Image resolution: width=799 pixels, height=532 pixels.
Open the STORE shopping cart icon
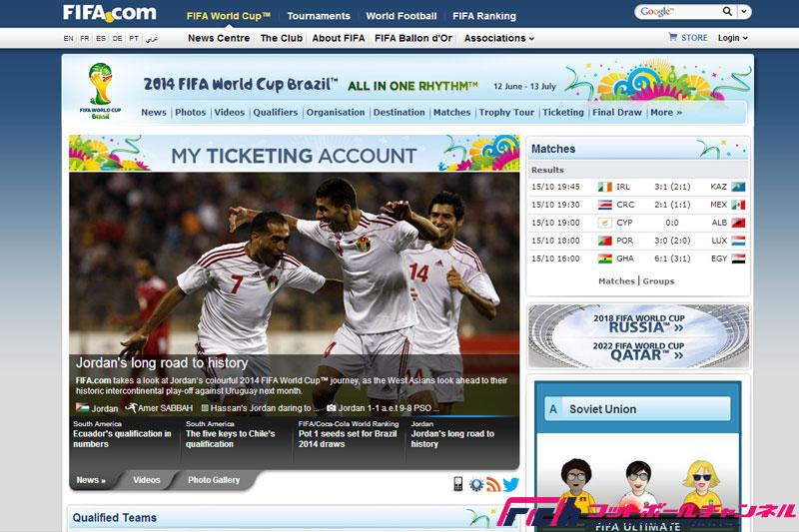pos(673,38)
